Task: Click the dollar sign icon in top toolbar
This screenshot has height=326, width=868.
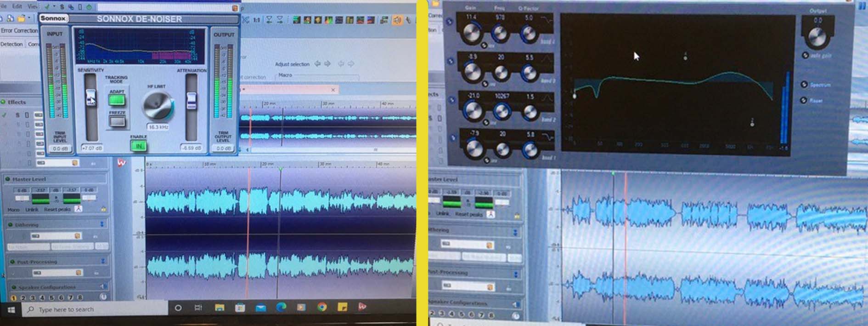Action: tap(62, 7)
